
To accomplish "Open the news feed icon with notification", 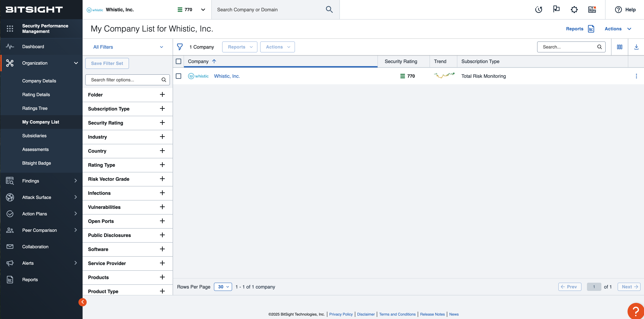I will [592, 9].
